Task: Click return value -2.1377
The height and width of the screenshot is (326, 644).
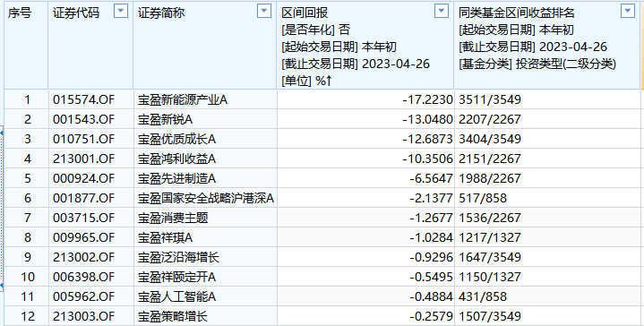Action: click(x=431, y=198)
